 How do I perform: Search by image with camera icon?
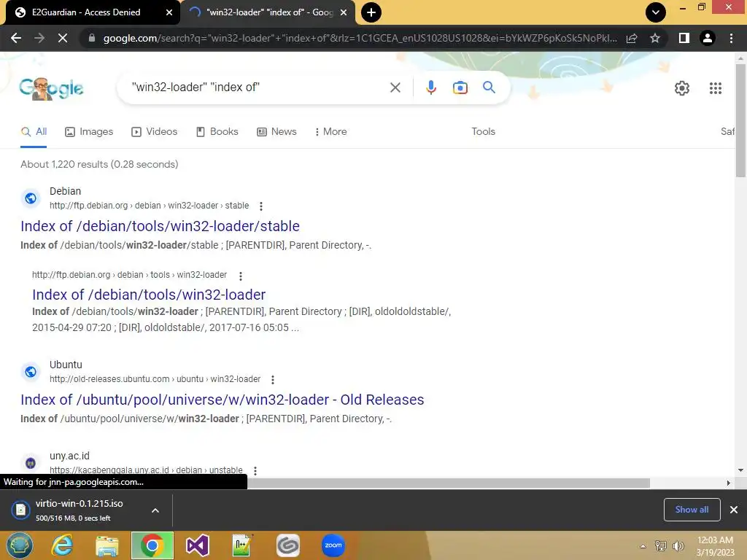coord(460,87)
